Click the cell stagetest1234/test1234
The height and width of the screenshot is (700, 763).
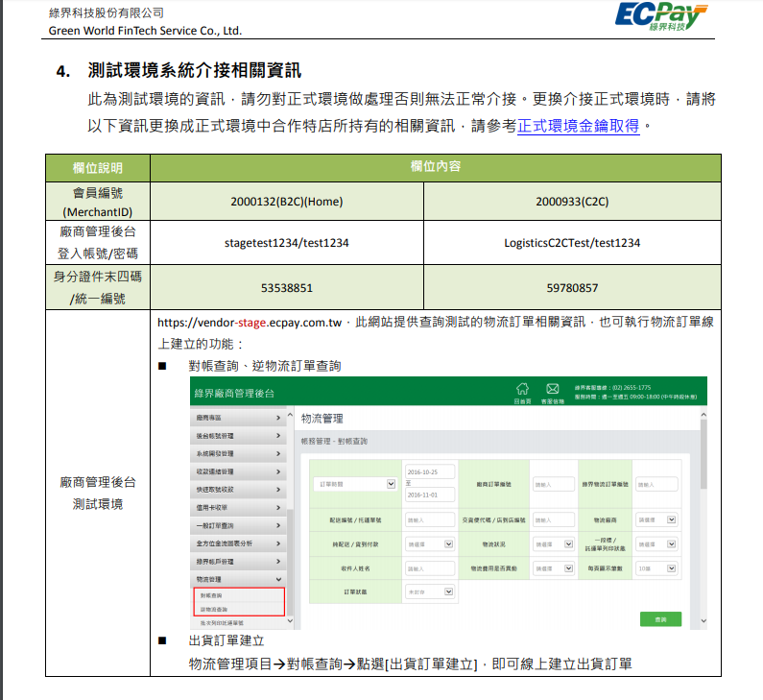[x=287, y=243]
